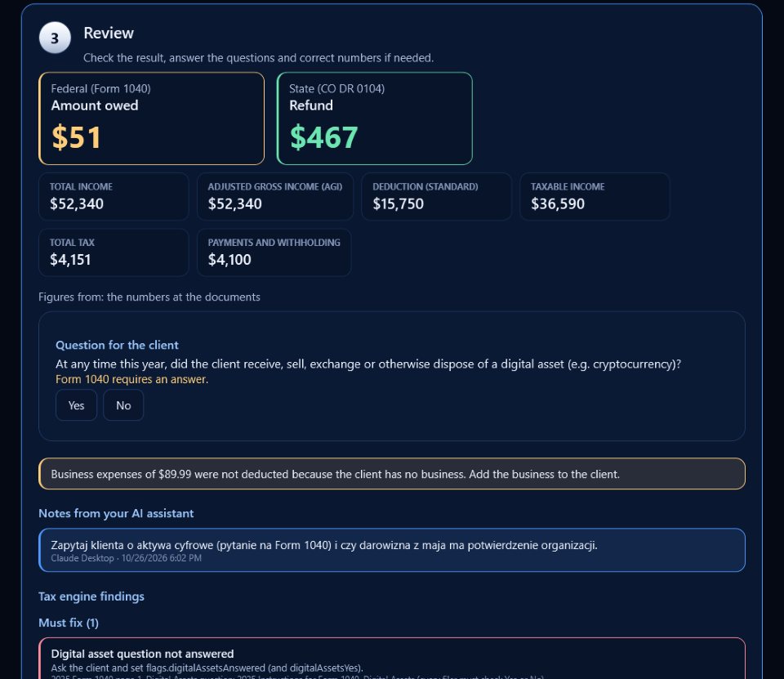Click the Notes from your AI assistant heading

[116, 513]
